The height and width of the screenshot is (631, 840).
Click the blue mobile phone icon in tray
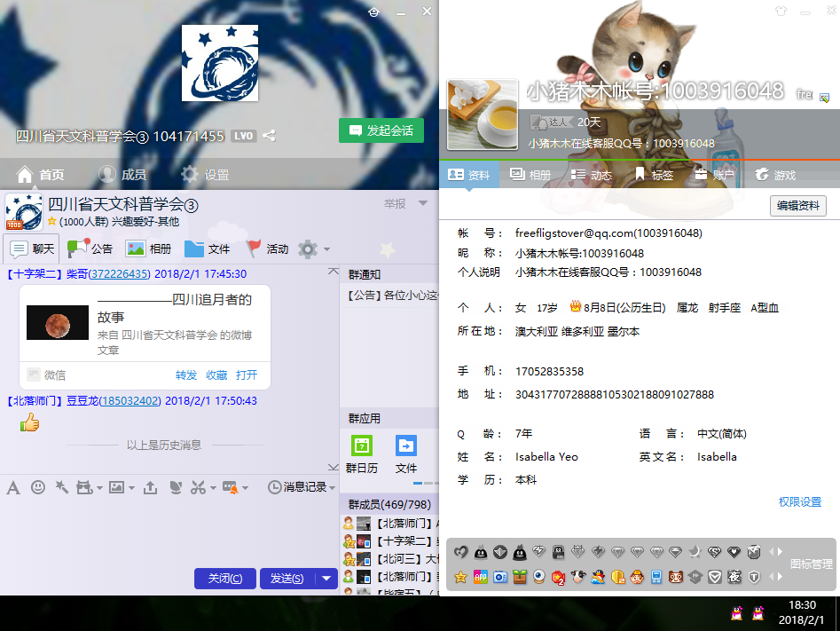point(656,577)
